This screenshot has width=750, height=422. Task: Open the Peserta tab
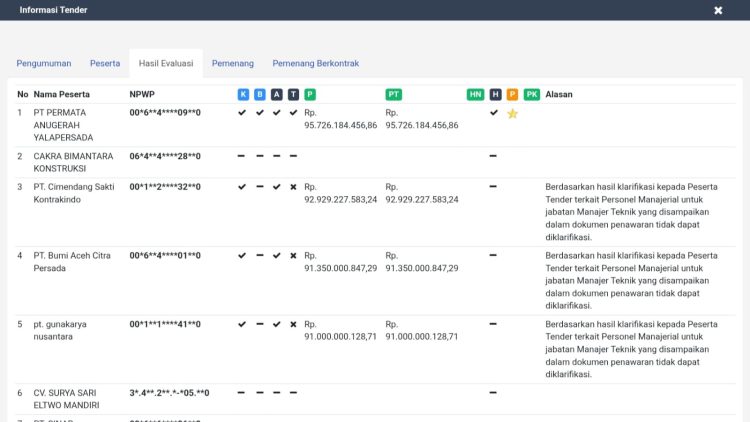(105, 63)
